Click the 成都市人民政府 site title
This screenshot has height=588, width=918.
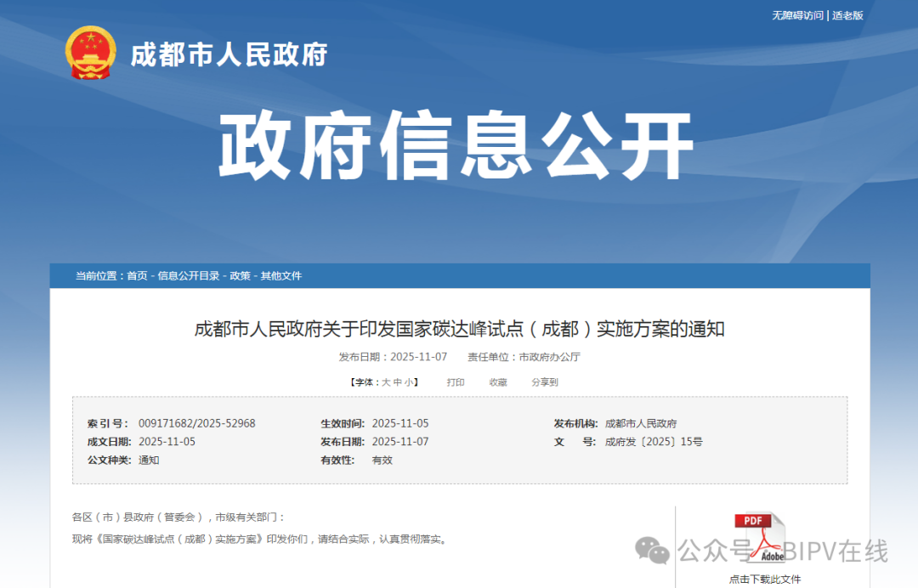point(228,54)
